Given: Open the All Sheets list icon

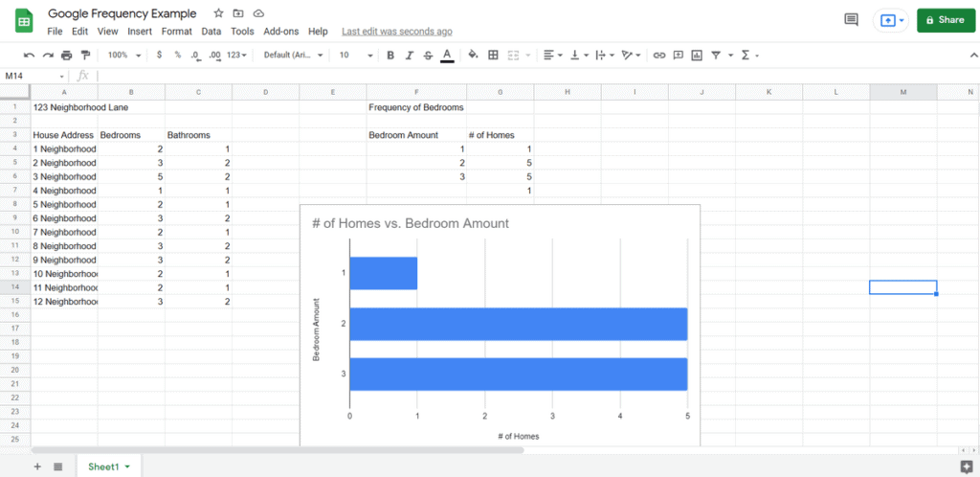Looking at the screenshot, I should (57, 466).
